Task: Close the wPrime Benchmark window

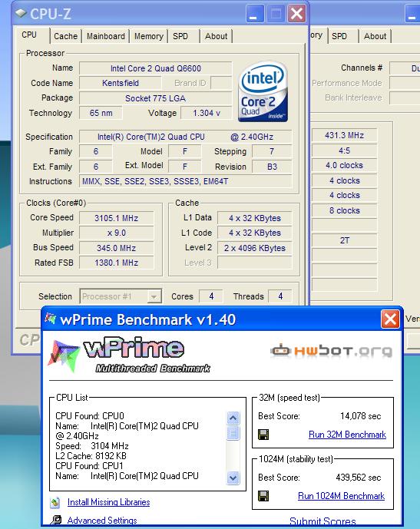Action: [390, 319]
